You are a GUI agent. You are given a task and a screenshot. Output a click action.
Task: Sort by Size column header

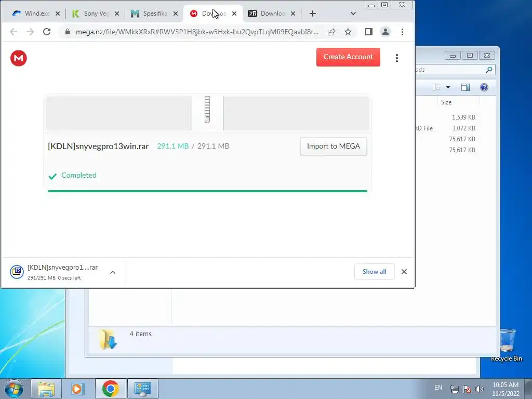point(446,102)
